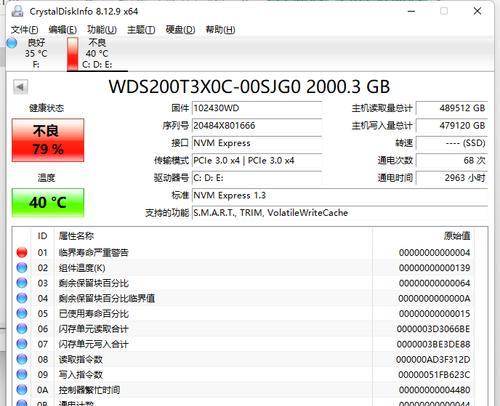Click power on count value 68 次
Screen dimensions: 500x406
click(452, 160)
